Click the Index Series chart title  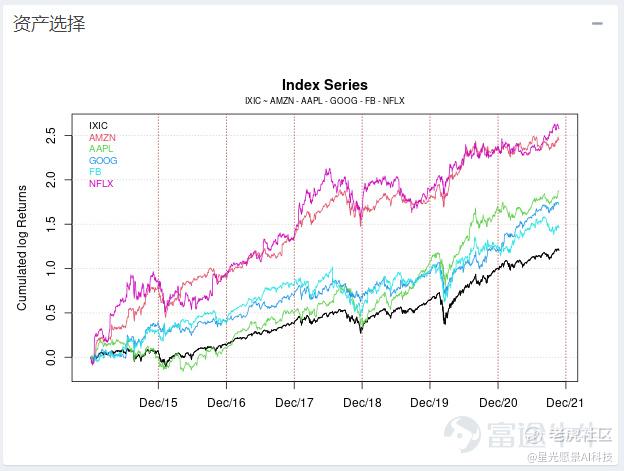click(x=325, y=85)
